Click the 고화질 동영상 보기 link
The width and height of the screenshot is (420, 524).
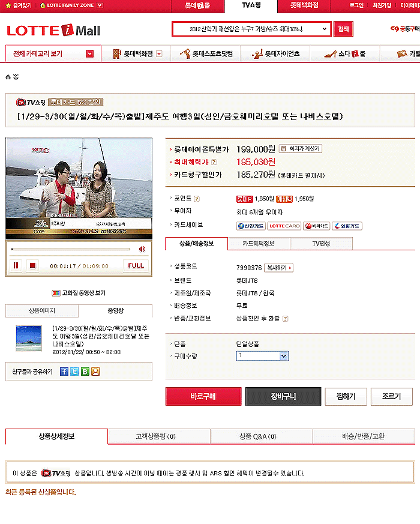(x=79, y=293)
